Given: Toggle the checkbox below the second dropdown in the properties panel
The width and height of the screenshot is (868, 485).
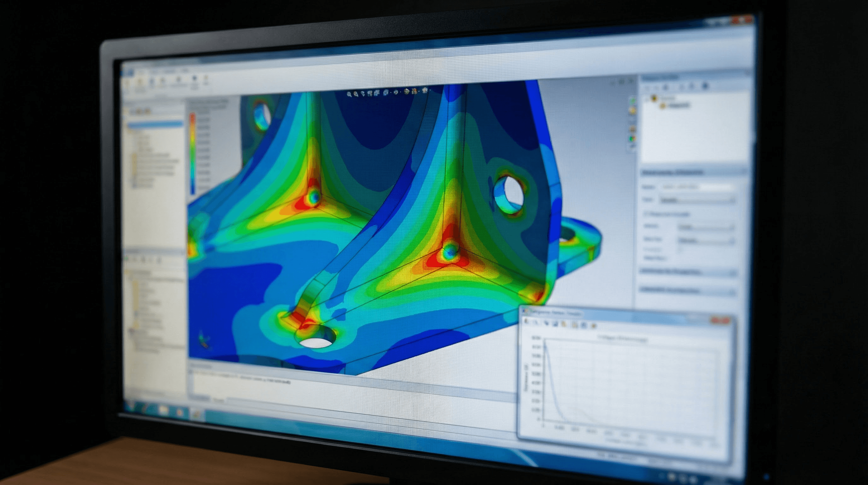Looking at the screenshot, I should pyautogui.click(x=645, y=214).
